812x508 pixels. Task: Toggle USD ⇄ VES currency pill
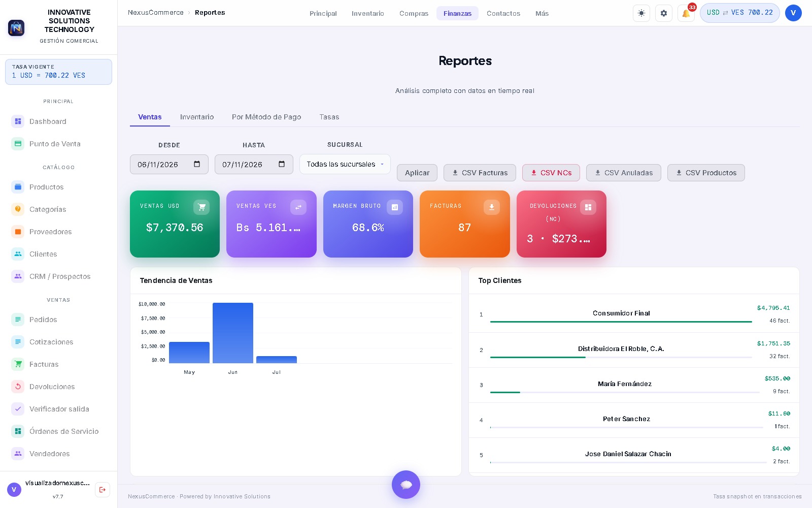tap(740, 13)
